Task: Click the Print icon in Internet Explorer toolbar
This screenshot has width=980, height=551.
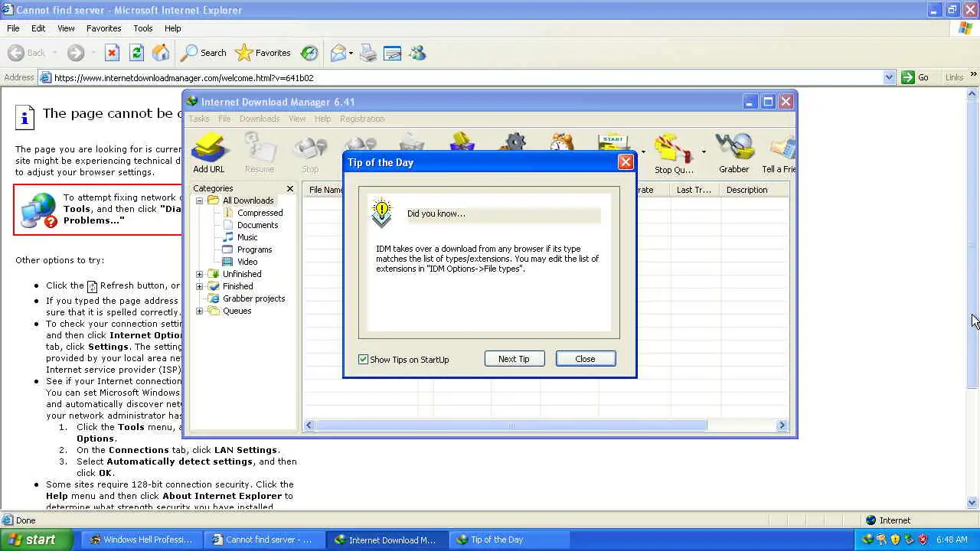Action: coord(368,53)
